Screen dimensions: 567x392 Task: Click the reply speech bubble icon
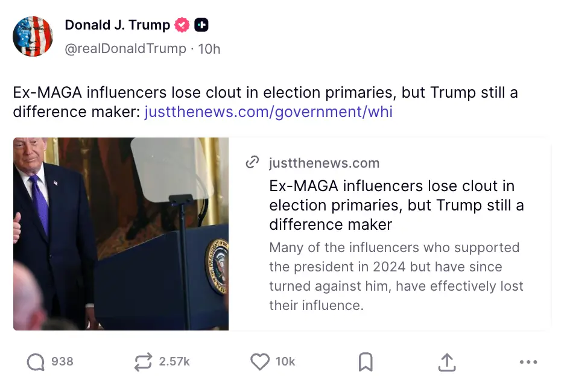[35, 362]
